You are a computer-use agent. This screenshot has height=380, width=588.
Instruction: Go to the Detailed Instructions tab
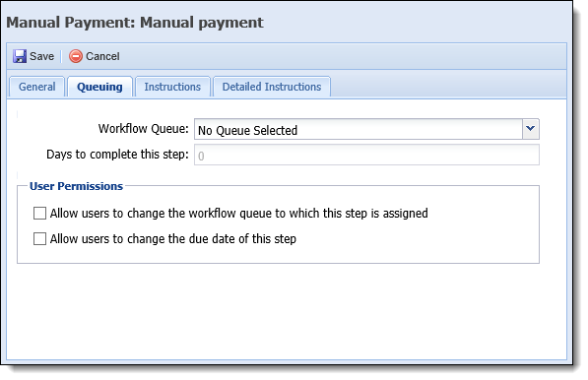[x=272, y=87]
